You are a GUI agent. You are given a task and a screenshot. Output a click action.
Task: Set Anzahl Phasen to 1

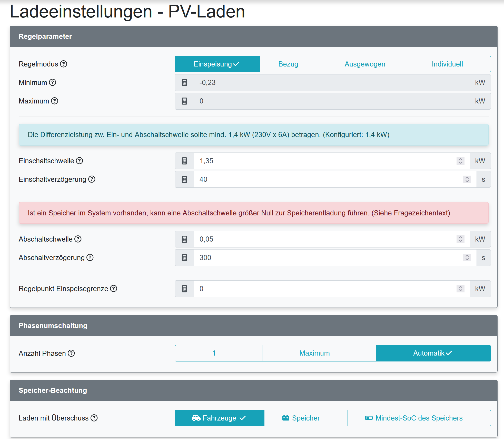pyautogui.click(x=219, y=353)
